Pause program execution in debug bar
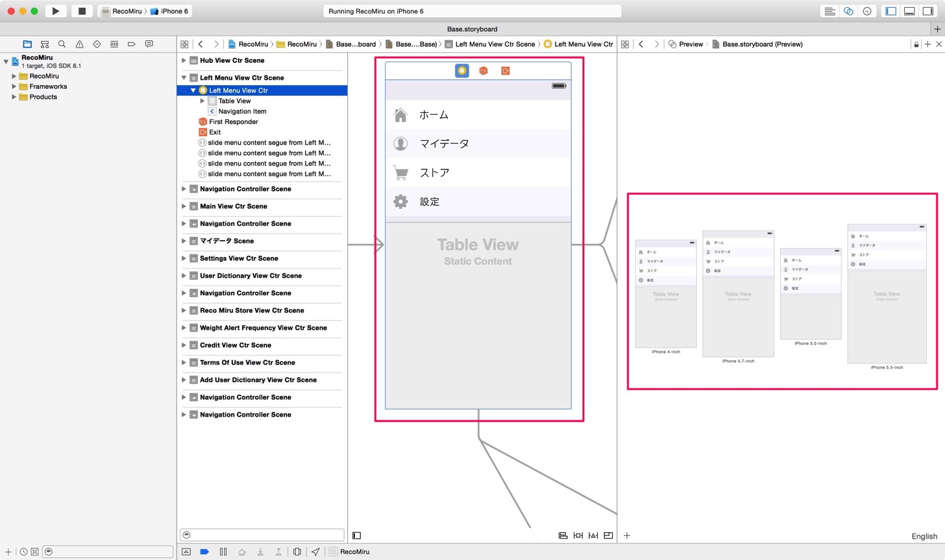This screenshot has width=945, height=560. point(223,552)
